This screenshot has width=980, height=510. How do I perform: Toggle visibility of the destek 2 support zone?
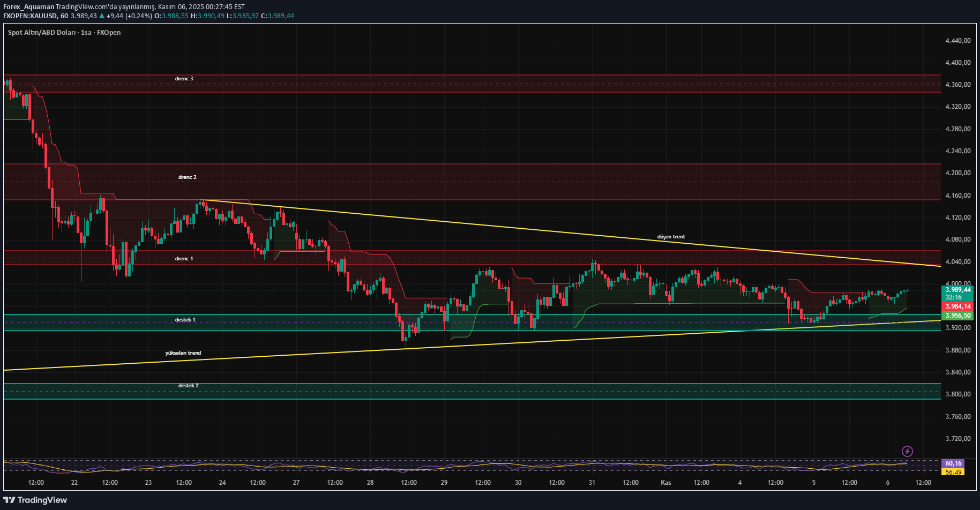click(x=189, y=385)
